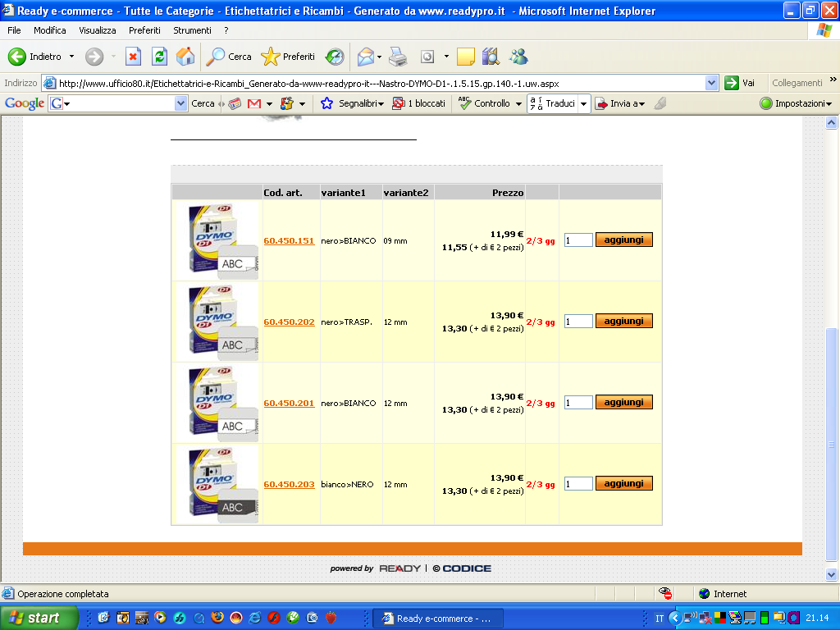Click the IT language indicator
This screenshot has height=630, width=840.
click(x=660, y=619)
